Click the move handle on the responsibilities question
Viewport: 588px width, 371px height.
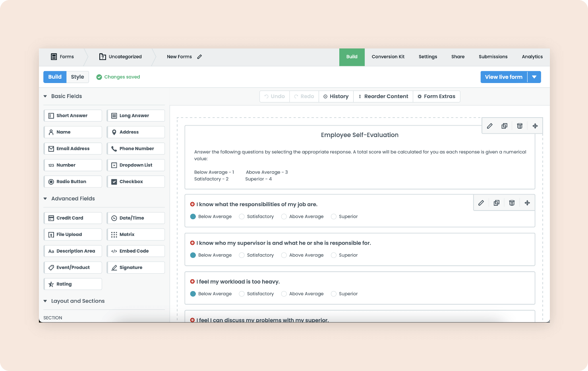[527, 203]
